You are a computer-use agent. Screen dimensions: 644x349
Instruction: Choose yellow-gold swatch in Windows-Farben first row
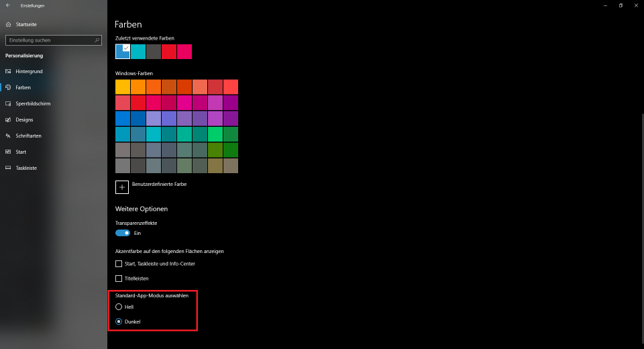click(122, 87)
